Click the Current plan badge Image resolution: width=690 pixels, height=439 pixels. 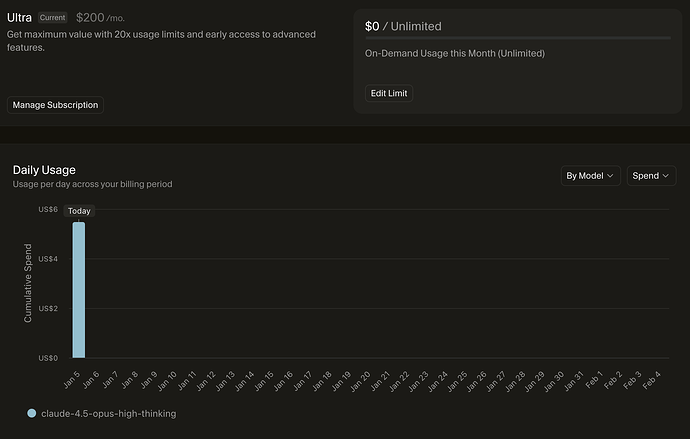[x=52, y=18]
